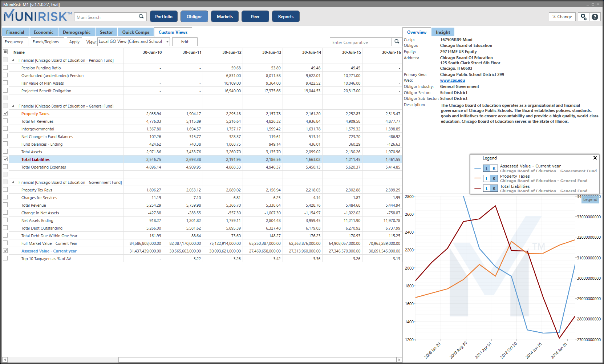Open the Funds/Regions dropdown
This screenshot has width=604, height=364.
pos(48,42)
